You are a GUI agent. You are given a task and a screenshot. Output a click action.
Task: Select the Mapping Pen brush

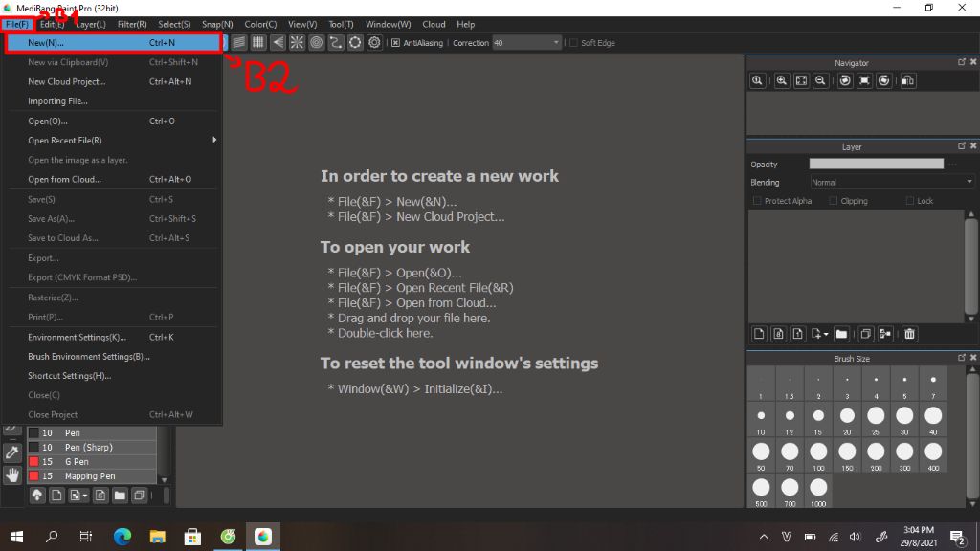(92, 476)
